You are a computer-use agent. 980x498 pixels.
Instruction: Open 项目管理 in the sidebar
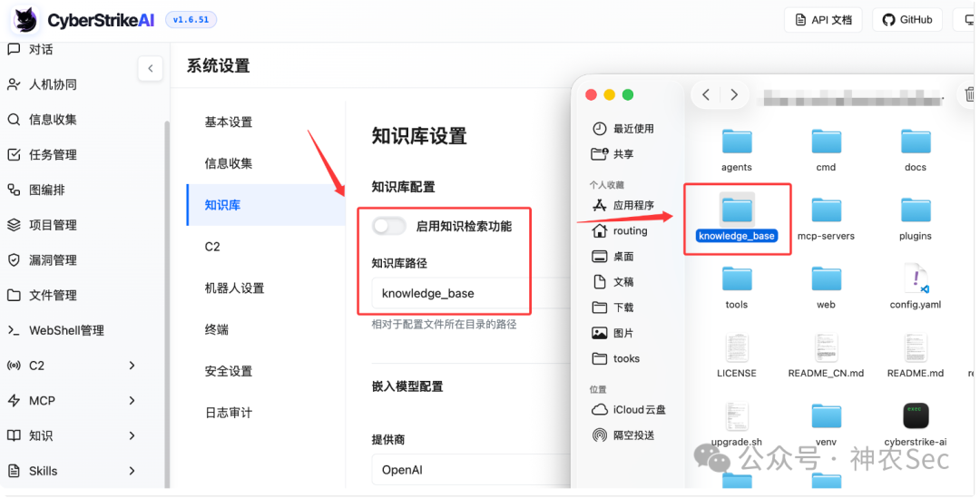click(41, 225)
